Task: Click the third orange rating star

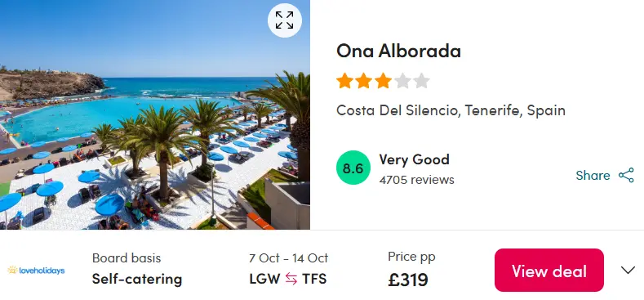Action: (x=383, y=81)
